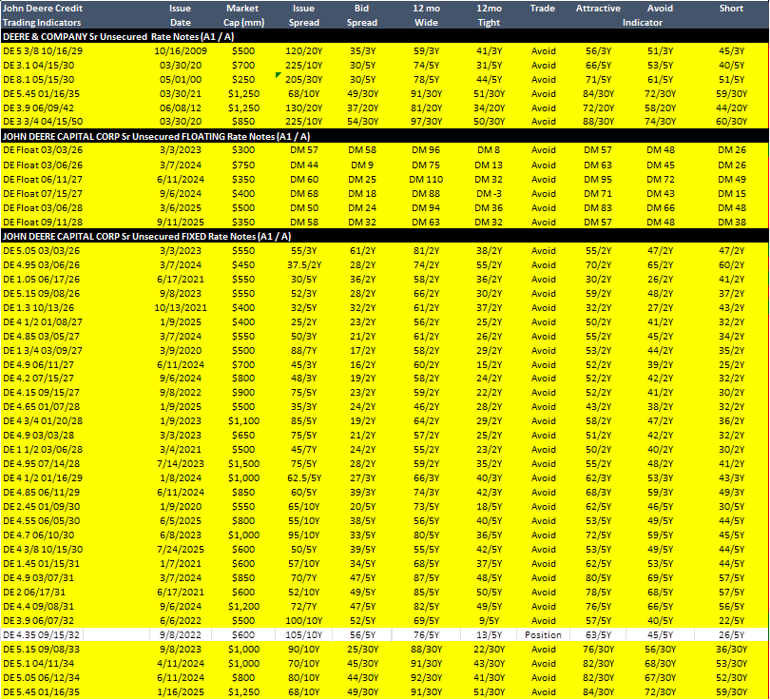Click the 13/5Y cell in the white row

(489, 634)
